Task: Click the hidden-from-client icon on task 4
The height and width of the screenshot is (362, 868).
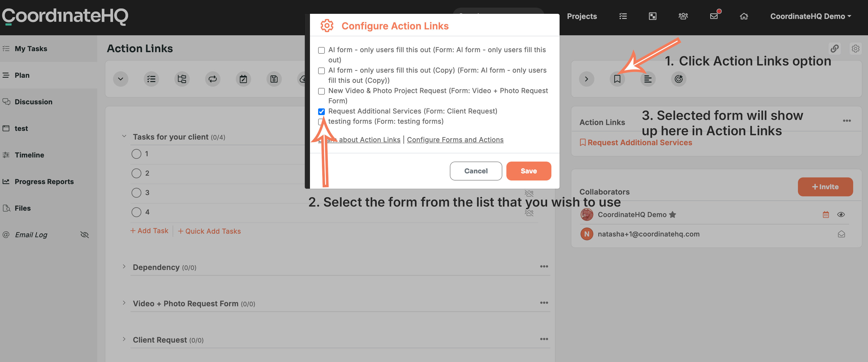Action: 529,213
